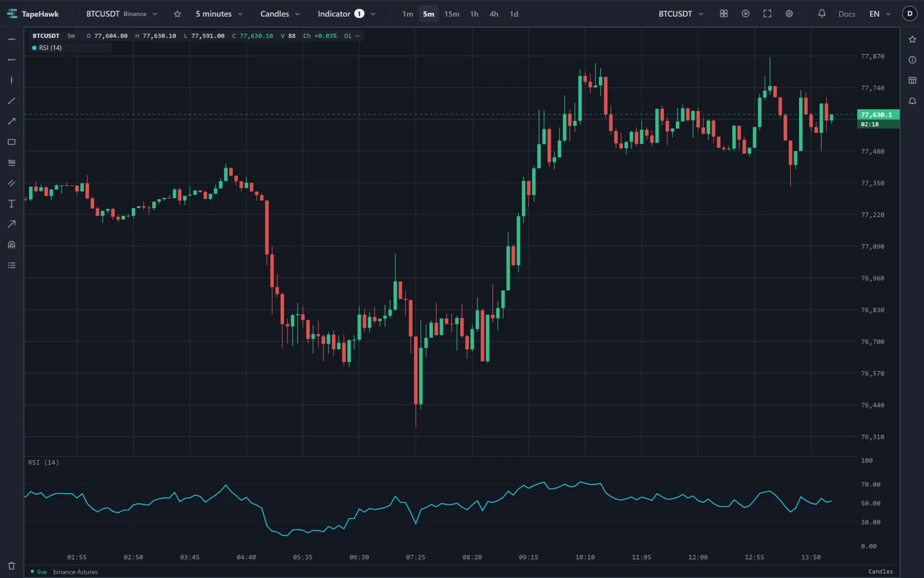This screenshot has width=924, height=578.
Task: Select the horizontal ray drawing tool
Action: tap(11, 60)
